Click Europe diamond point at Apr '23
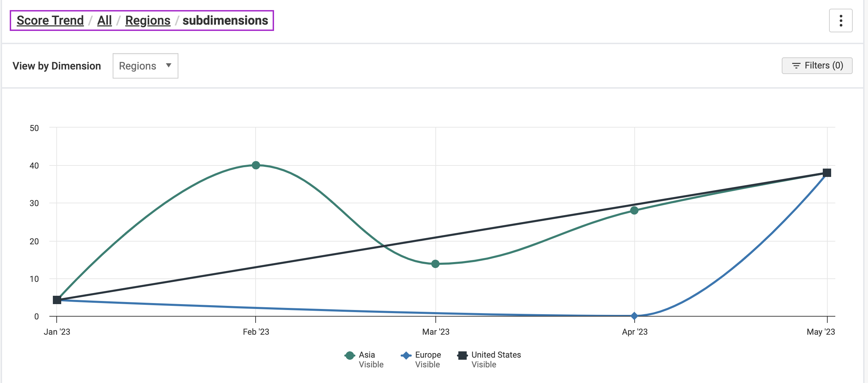The width and height of the screenshot is (868, 383). coord(634,316)
